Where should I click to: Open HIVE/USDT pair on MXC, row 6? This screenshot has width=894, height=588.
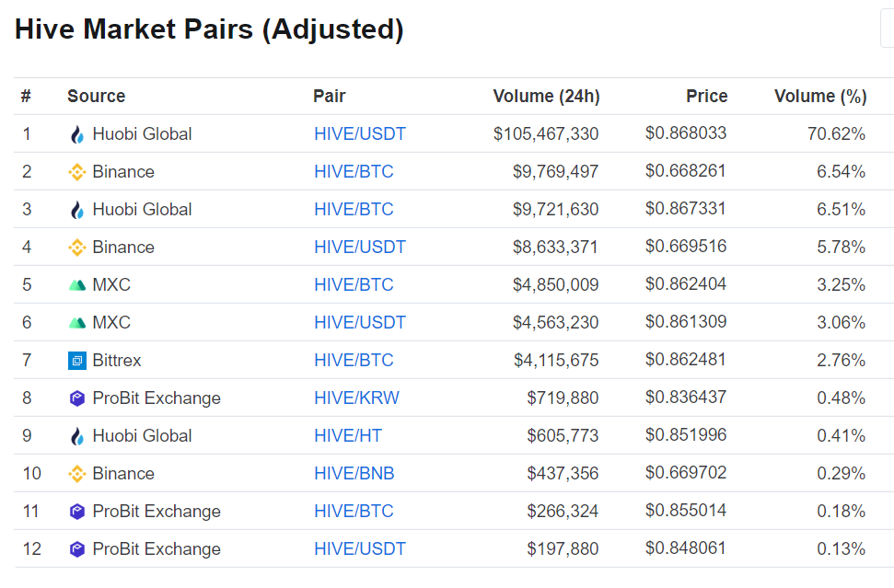click(360, 322)
